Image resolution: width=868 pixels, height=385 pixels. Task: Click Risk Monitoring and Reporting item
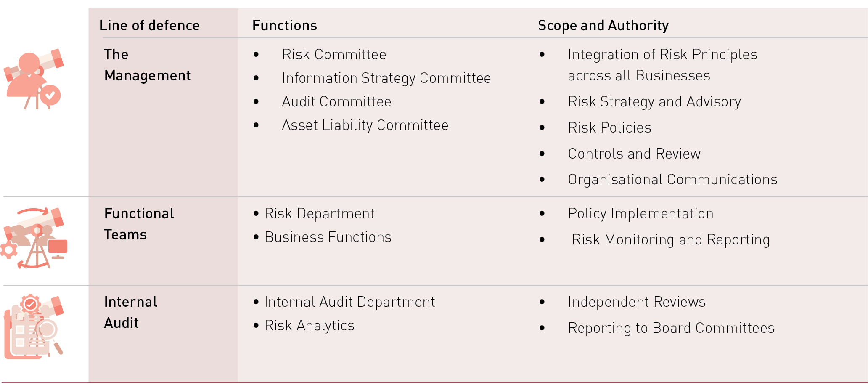(671, 240)
